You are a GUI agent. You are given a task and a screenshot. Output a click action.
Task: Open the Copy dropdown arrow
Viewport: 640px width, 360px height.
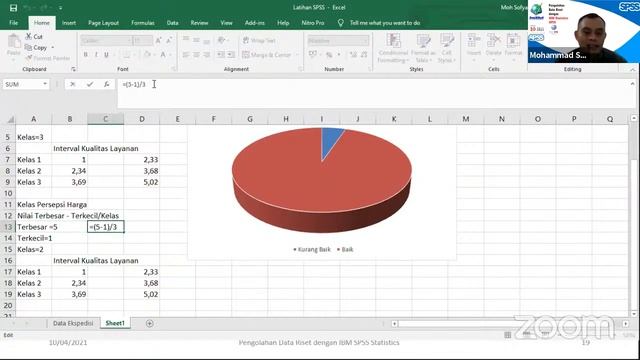point(53,48)
